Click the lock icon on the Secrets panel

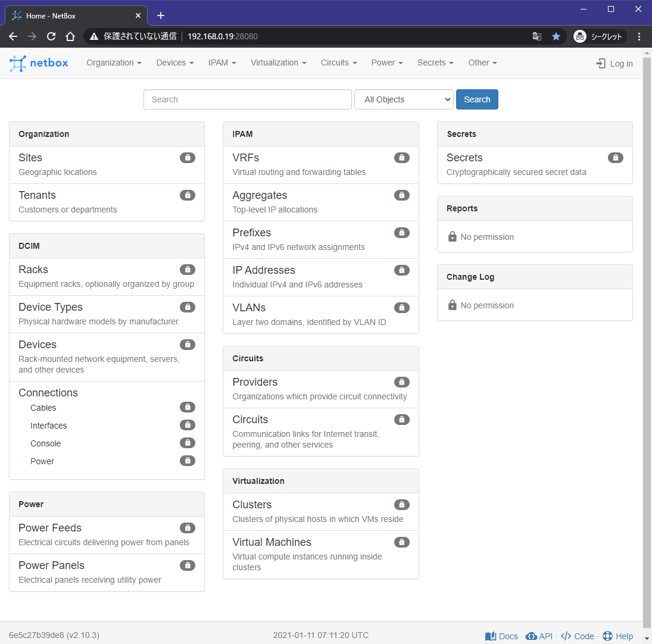pyautogui.click(x=616, y=157)
